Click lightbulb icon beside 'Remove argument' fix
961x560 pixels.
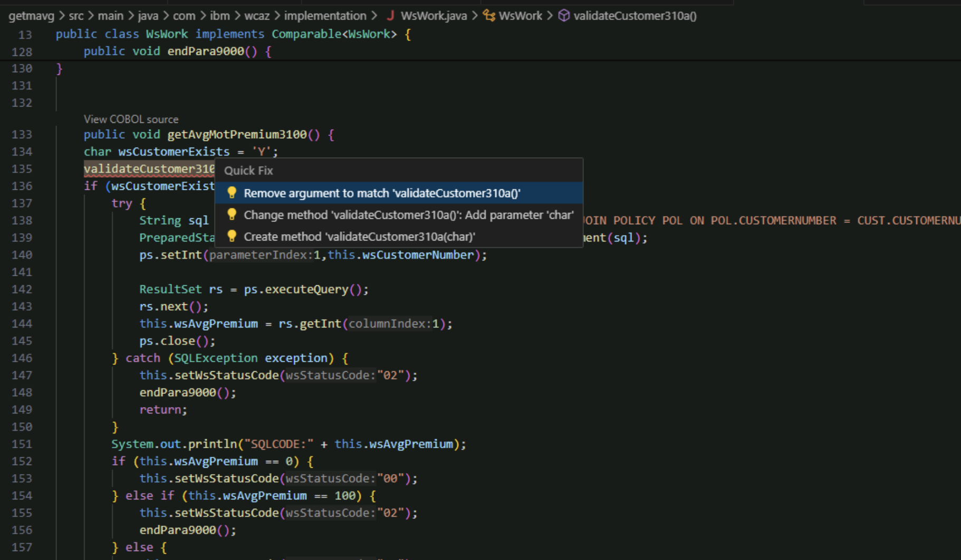click(x=232, y=192)
